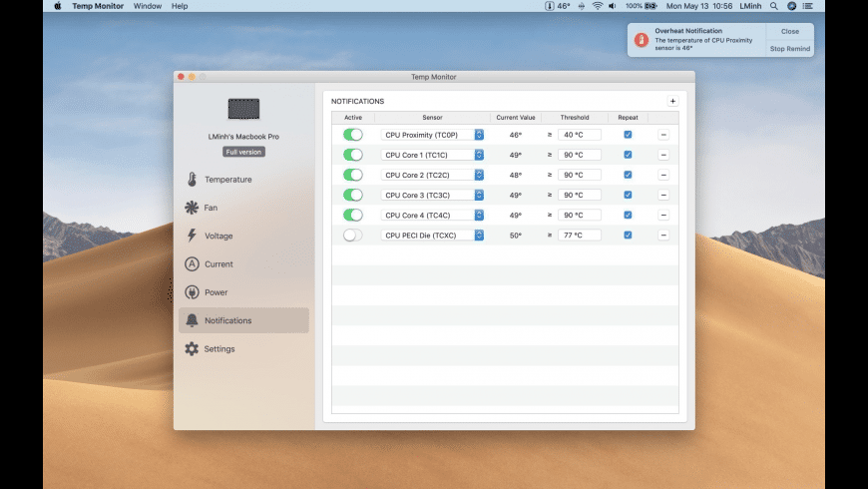This screenshot has height=489, width=868.
Task: Uncheck Repeat for CPU Core 1
Action: click(628, 155)
